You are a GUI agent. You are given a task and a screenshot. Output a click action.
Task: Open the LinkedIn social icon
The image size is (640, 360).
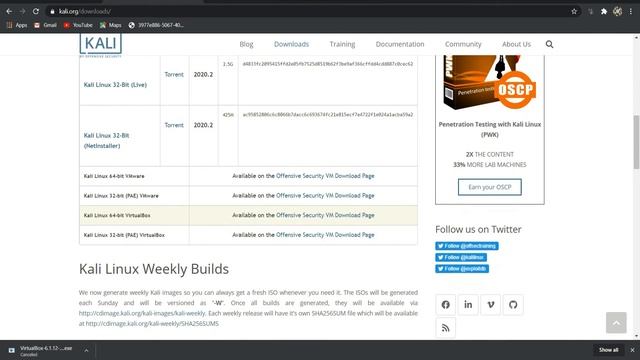click(x=468, y=304)
